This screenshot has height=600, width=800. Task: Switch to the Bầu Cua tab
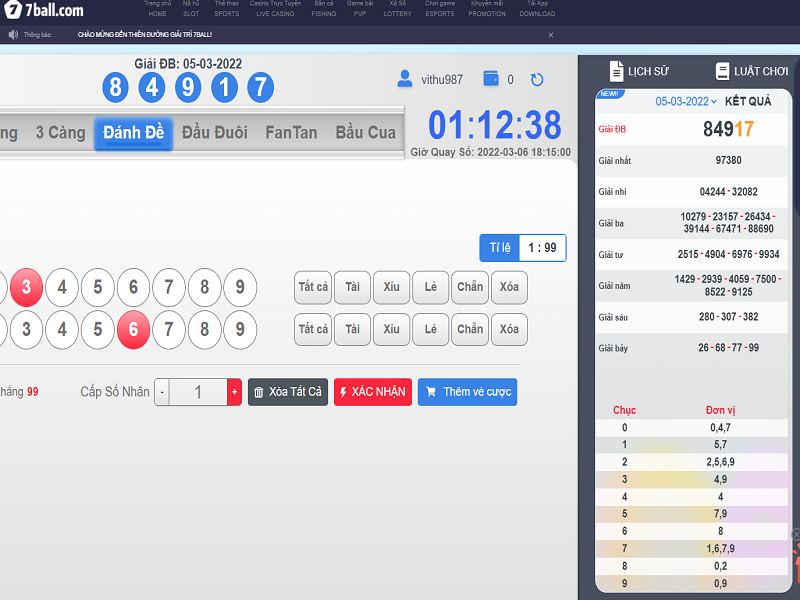pos(365,133)
